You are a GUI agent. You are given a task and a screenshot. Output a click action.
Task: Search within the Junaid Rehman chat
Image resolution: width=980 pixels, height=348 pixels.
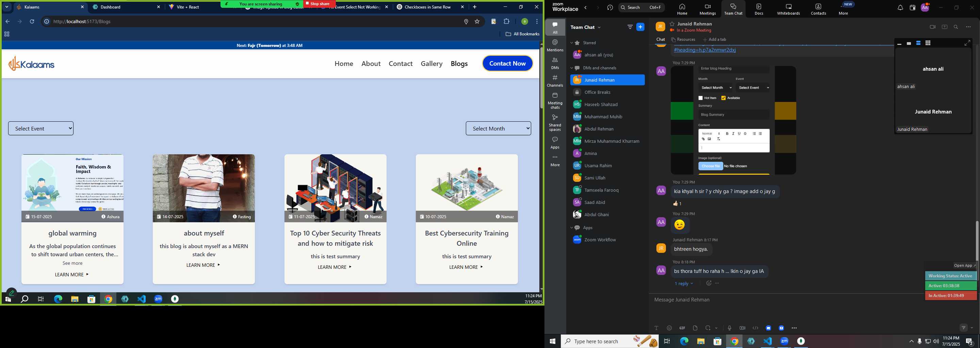pos(956,27)
